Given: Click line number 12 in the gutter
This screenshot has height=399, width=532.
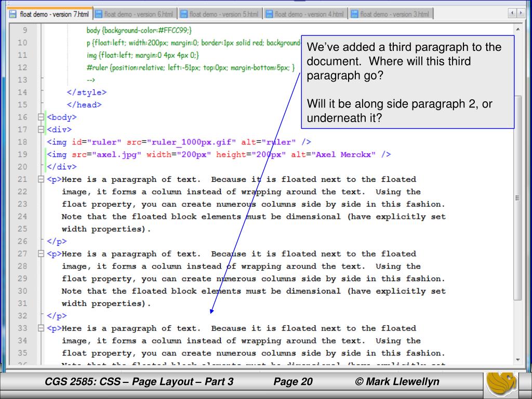Looking at the screenshot, I should 22,67.
